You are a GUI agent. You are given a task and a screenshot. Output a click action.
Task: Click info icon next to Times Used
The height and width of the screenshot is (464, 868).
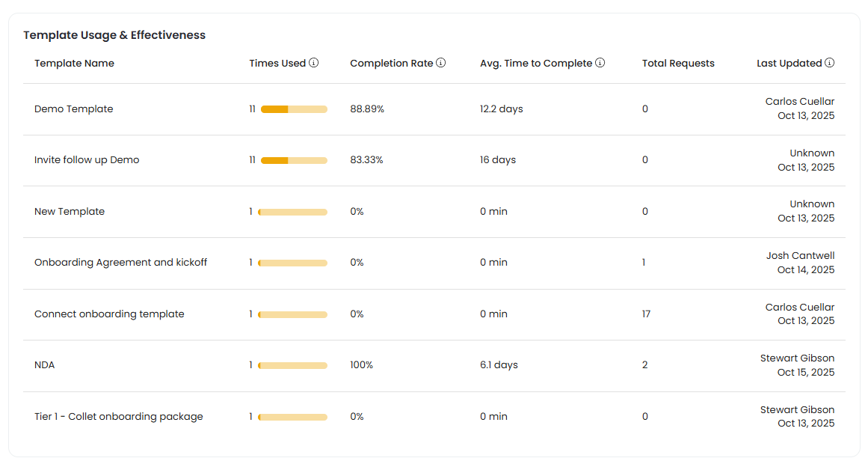click(x=314, y=63)
